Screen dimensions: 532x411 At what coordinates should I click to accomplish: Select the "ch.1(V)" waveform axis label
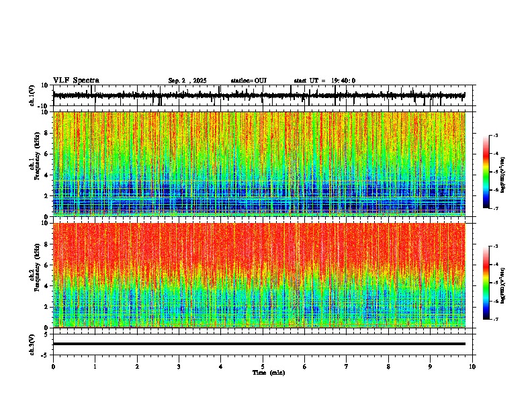coord(32,95)
